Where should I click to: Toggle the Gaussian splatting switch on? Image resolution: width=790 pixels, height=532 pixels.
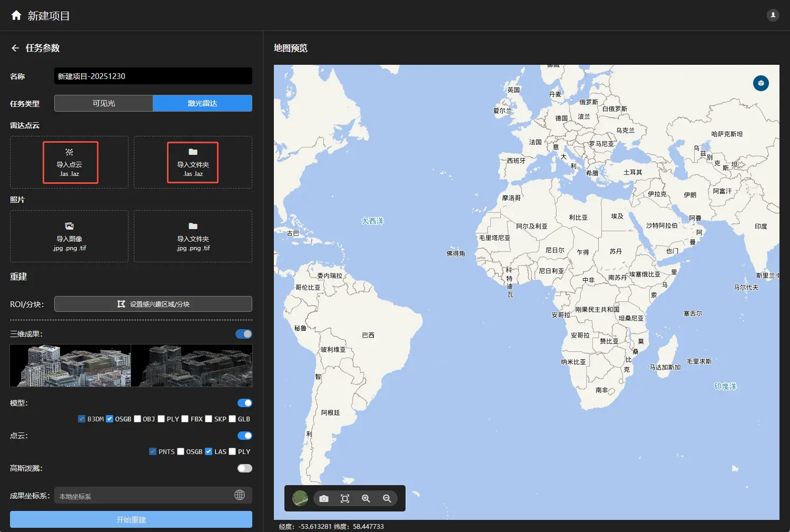pos(244,468)
